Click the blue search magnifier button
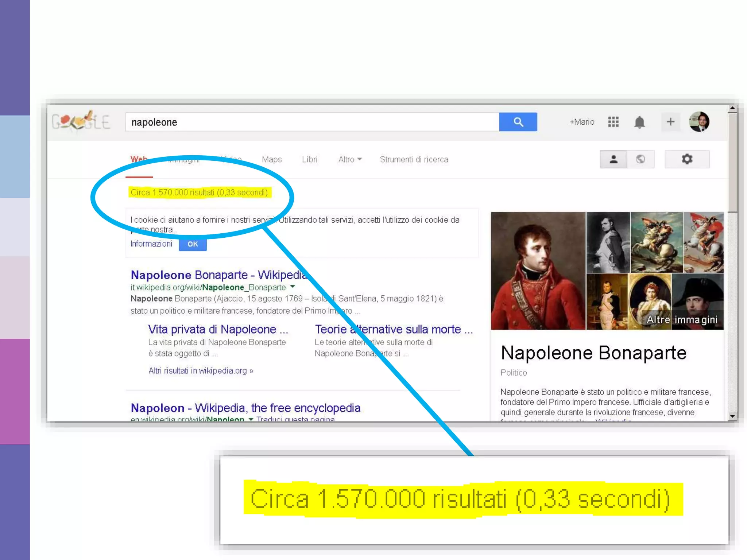This screenshot has width=747, height=560. click(x=518, y=122)
